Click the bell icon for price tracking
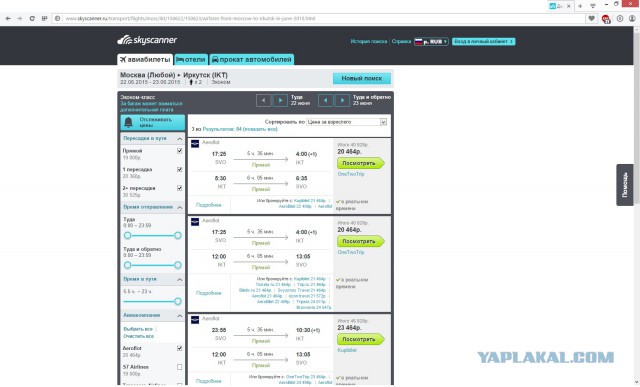The height and width of the screenshot is (387, 640). click(128, 122)
